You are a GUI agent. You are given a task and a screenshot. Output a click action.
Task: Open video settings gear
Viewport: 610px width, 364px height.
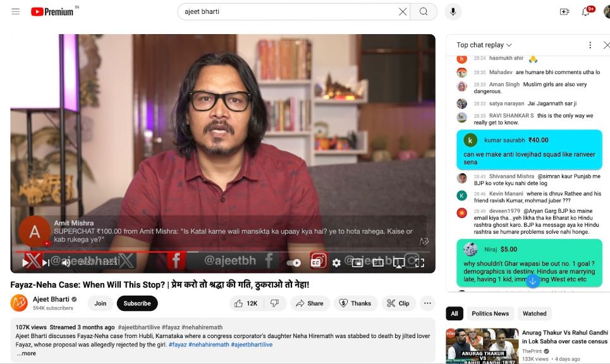(336, 262)
